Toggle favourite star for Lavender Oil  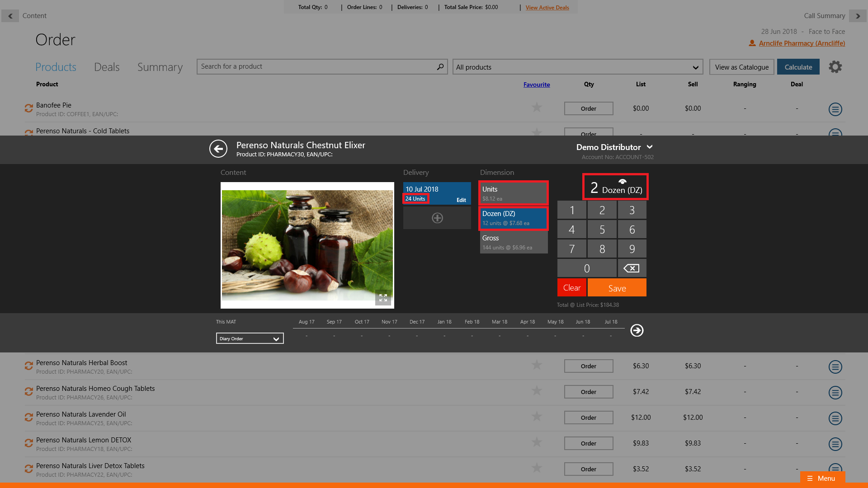tap(537, 417)
